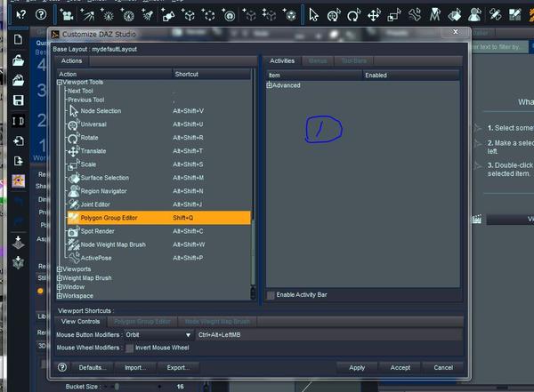Click the Save disk icon in sidebar

18,100
